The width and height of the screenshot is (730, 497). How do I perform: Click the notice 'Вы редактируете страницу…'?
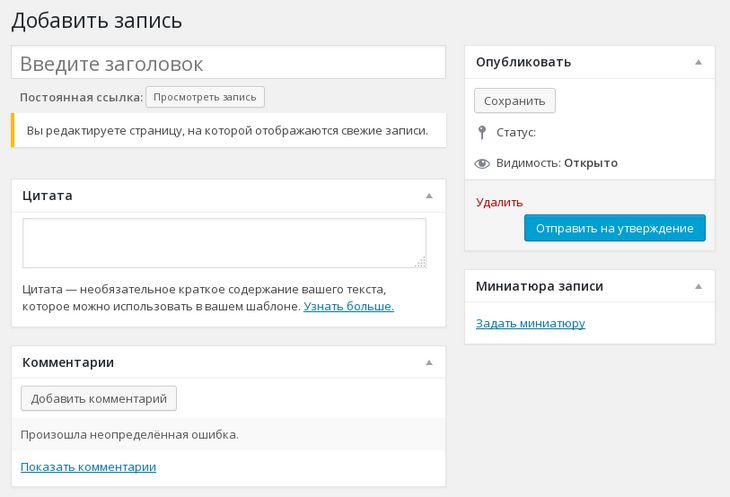pos(229,130)
